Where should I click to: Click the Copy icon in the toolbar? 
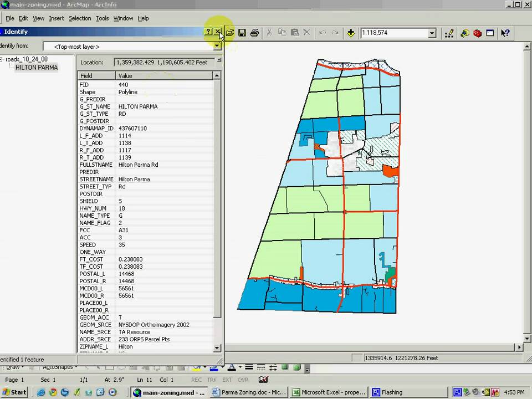(282, 33)
